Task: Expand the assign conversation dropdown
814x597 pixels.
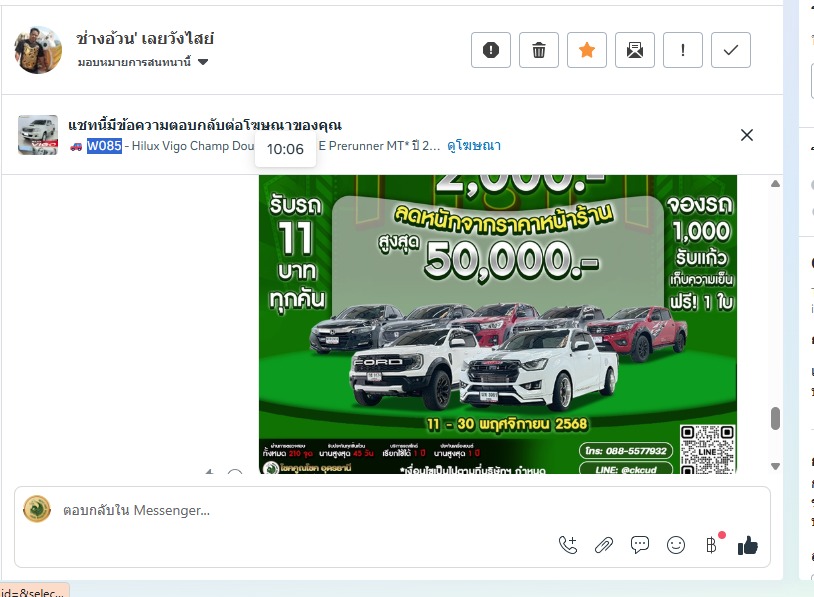Action: (203, 62)
